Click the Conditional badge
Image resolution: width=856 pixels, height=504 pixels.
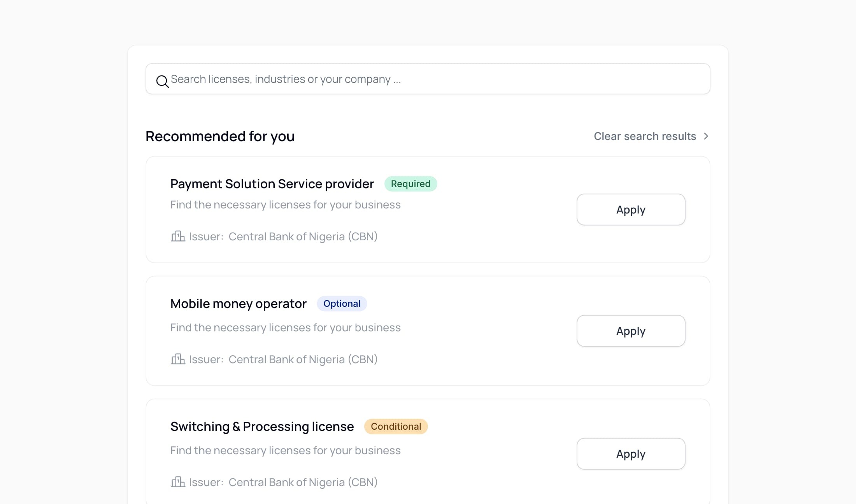(396, 427)
